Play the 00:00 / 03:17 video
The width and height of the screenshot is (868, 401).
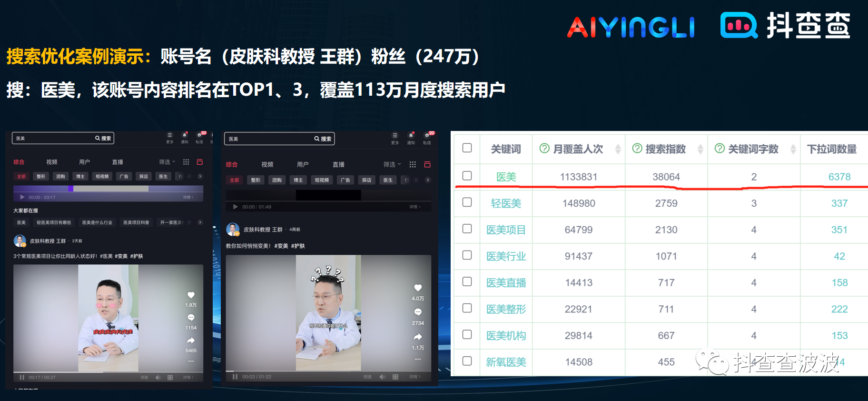(x=22, y=197)
